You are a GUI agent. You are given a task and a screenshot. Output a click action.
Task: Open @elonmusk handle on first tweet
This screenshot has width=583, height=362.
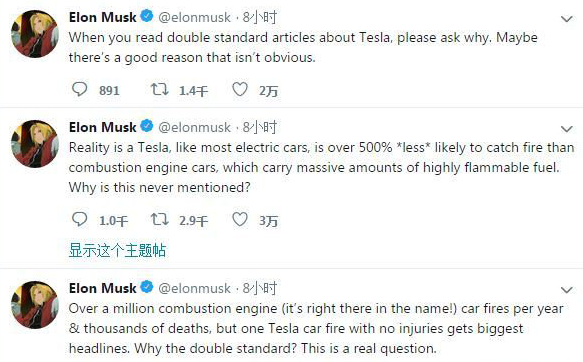194,17
